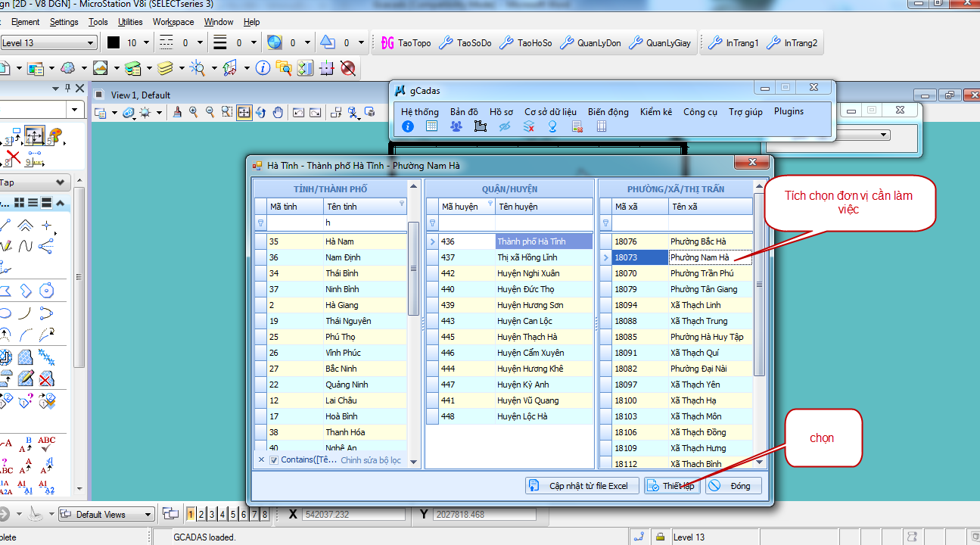
Task: Select the Fit View icon in View 1
Action: coord(244,113)
